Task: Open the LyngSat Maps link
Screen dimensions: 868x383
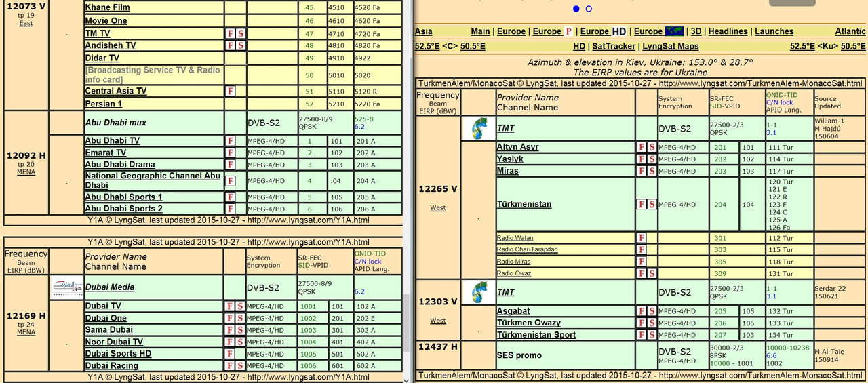Action: 671,46
